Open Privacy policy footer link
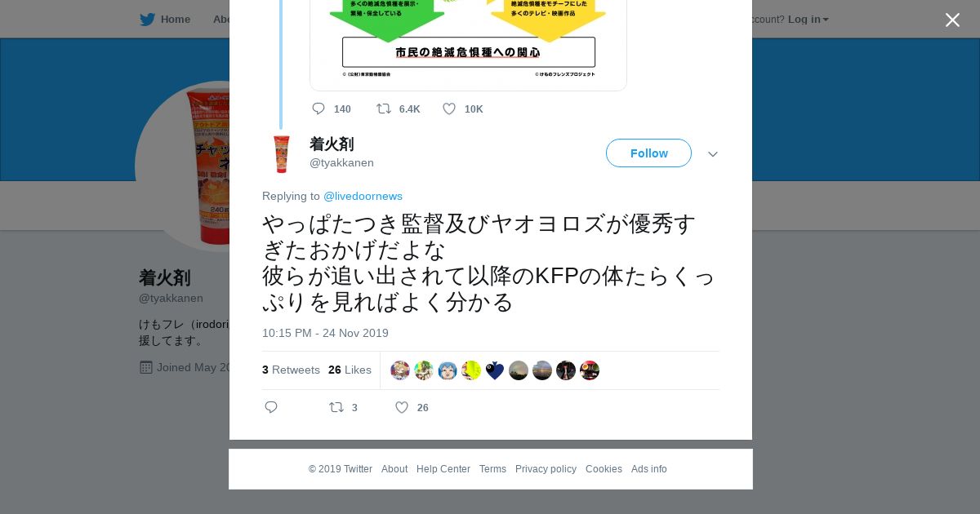Image resolution: width=980 pixels, height=514 pixels. [x=546, y=469]
